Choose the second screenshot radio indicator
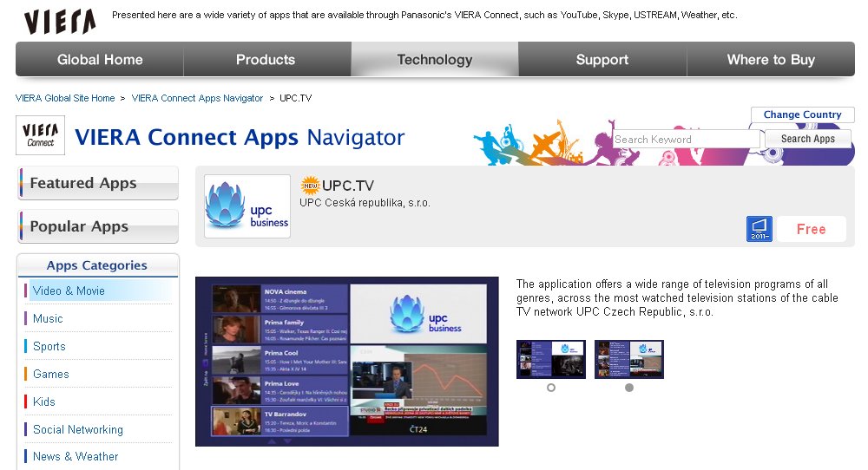This screenshot has width=868, height=470. (628, 388)
